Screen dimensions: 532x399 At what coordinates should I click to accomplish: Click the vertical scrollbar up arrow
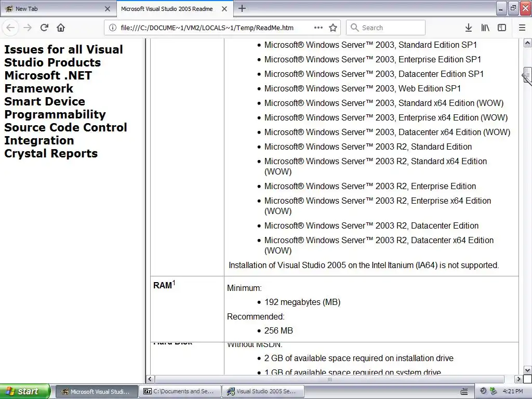pos(527,43)
